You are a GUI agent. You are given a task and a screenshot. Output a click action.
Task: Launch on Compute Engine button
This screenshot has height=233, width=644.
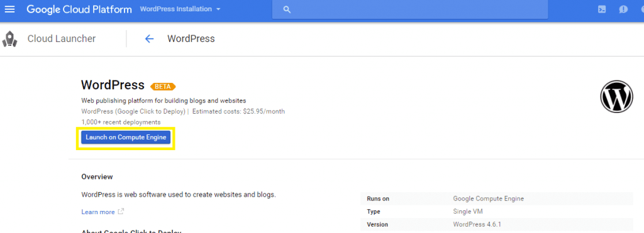coord(126,138)
